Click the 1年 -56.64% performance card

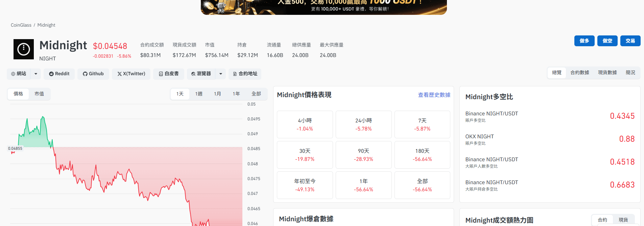364,185
